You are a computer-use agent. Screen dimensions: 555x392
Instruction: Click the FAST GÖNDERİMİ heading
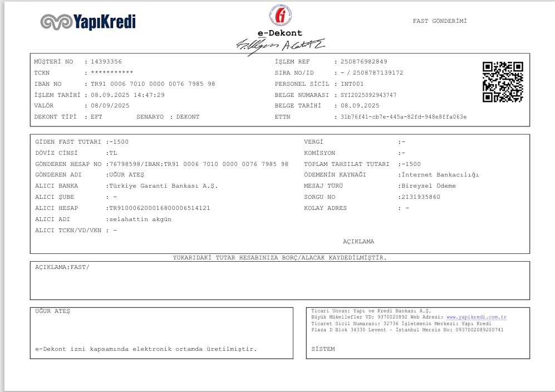[439, 21]
